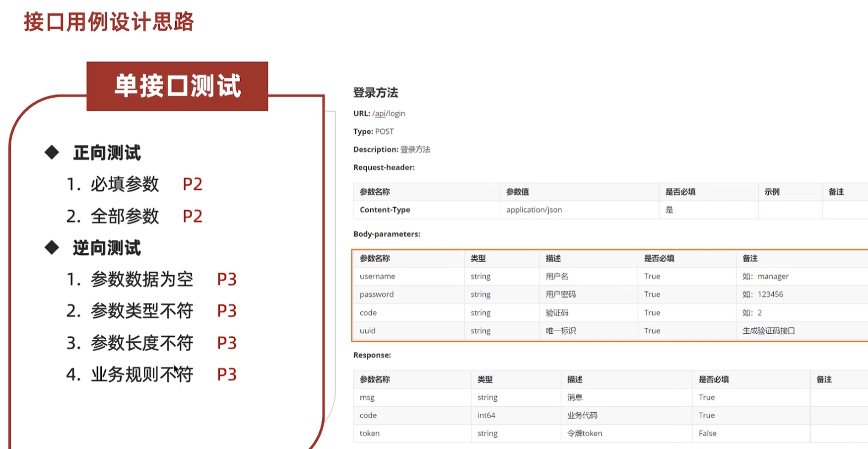Viewport: 868px width, 449px height.
Task: Open the /api/login URL link
Action: [389, 113]
